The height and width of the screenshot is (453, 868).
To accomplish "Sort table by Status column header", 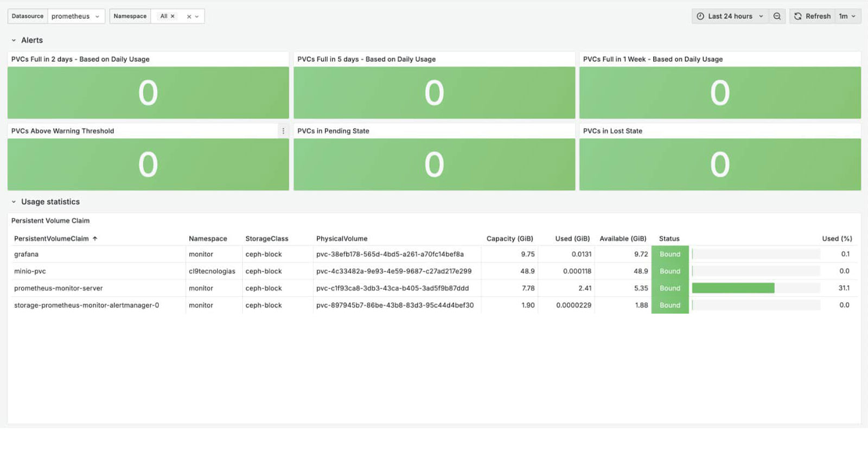I will [x=669, y=239].
